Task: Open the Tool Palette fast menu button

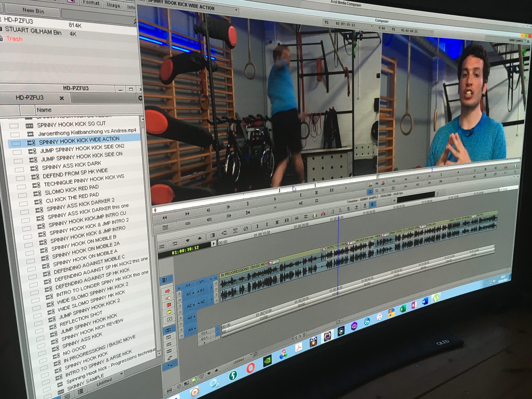Action: (x=165, y=227)
